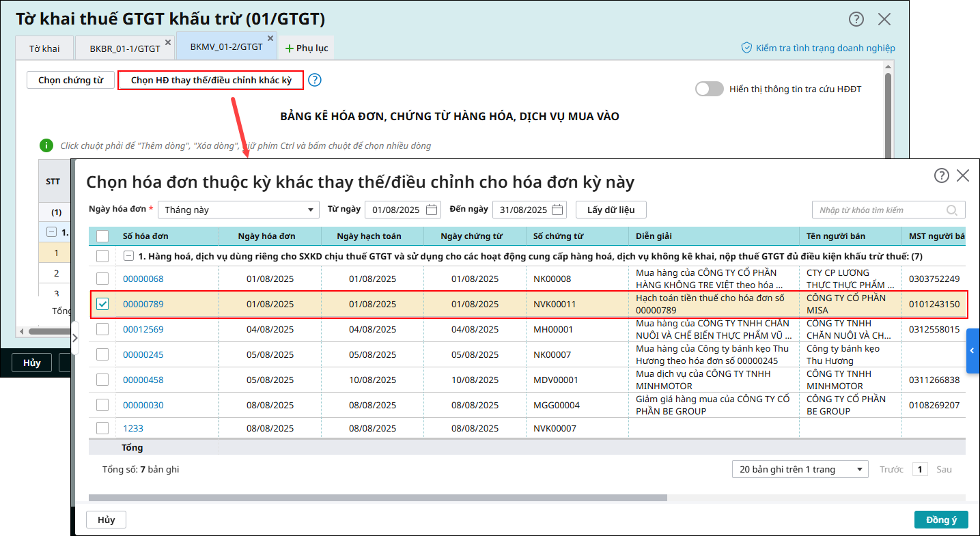Toggle Hiển thị thông tin tra cứu HĐĐT switch

pyautogui.click(x=709, y=89)
